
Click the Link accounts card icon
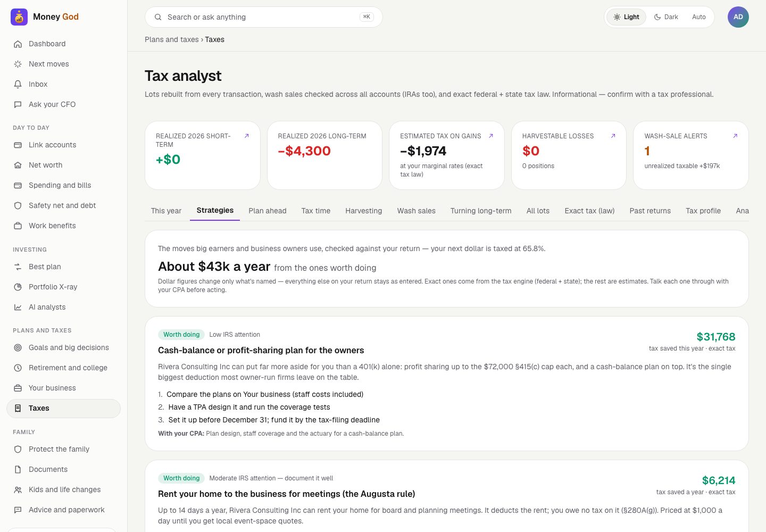(x=18, y=145)
